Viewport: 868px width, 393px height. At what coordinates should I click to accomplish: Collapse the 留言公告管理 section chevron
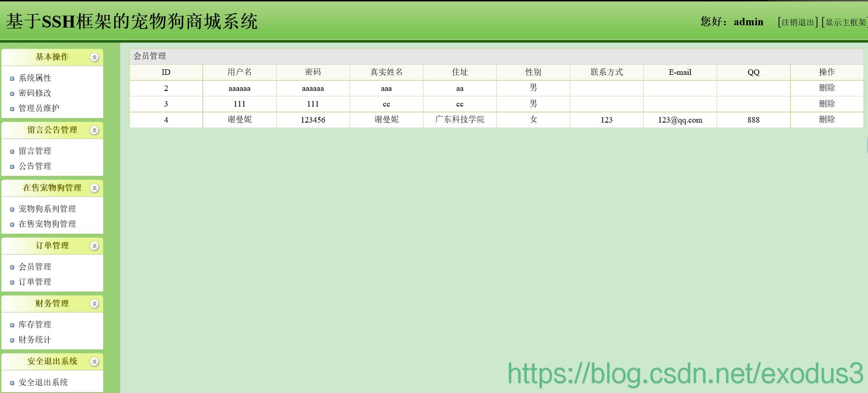pyautogui.click(x=95, y=130)
